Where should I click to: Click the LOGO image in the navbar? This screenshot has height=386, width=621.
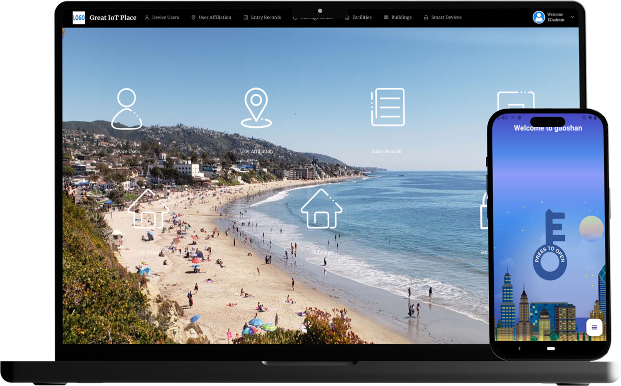[x=79, y=17]
